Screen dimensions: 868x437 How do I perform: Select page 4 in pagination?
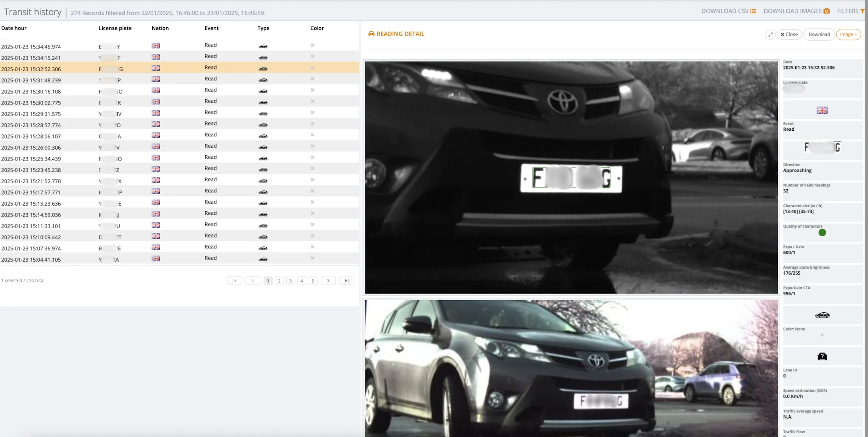pyautogui.click(x=301, y=281)
